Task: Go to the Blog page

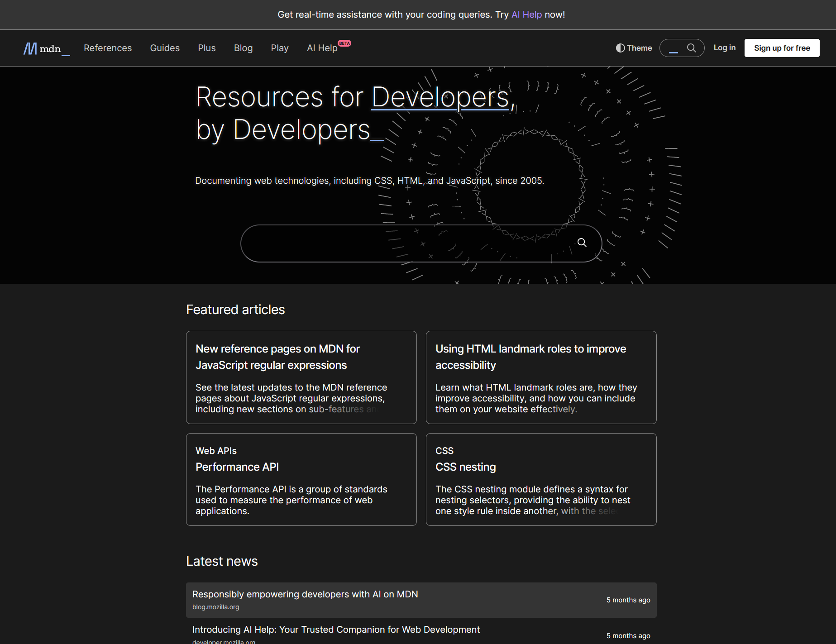Action: (x=243, y=48)
